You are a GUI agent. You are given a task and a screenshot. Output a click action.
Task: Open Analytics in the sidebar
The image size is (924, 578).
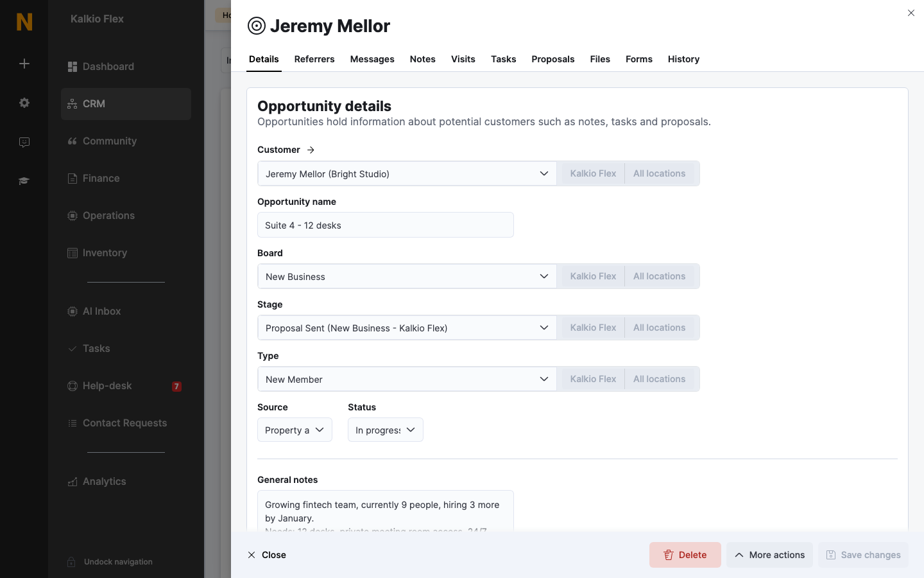tap(126, 482)
